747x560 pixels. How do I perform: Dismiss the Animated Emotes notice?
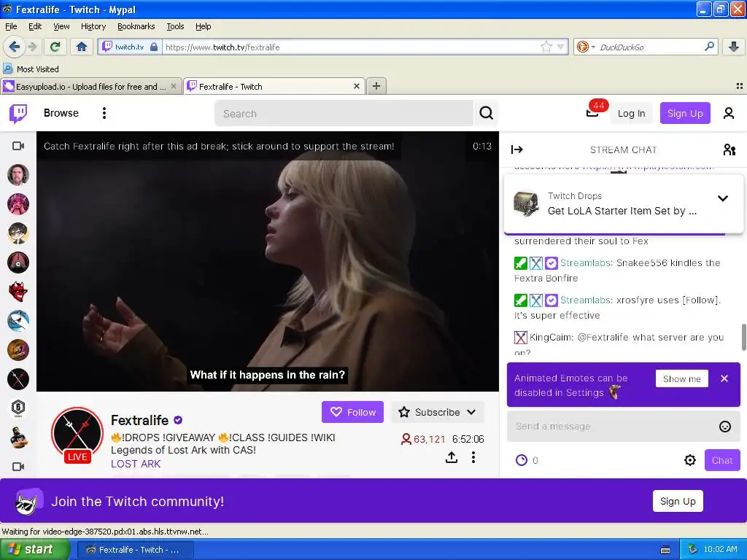[724, 378]
